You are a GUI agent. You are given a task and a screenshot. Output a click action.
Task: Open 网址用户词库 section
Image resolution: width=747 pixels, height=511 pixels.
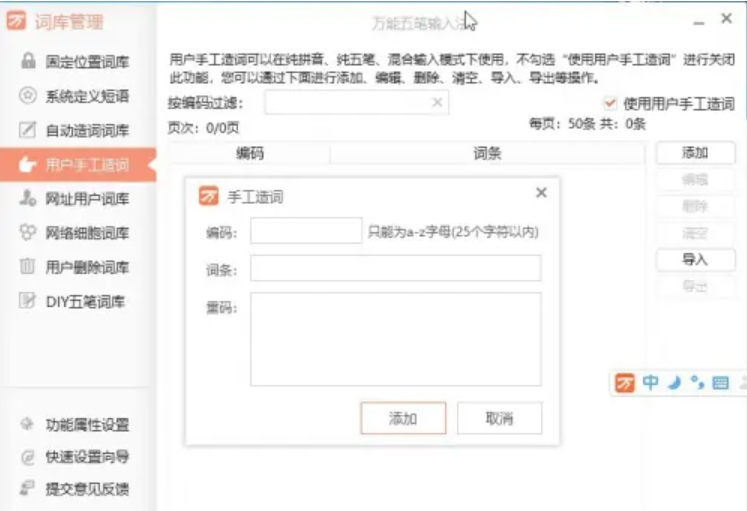tap(78, 199)
